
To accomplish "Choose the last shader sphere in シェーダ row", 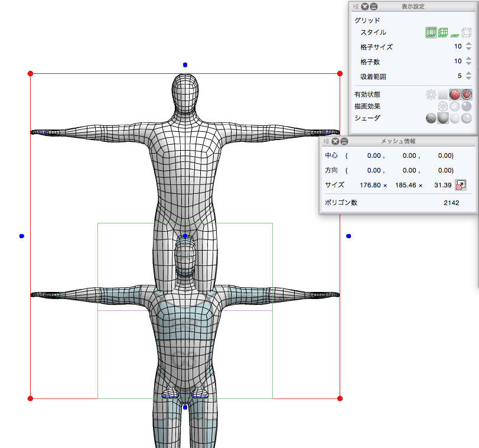I will point(467,118).
